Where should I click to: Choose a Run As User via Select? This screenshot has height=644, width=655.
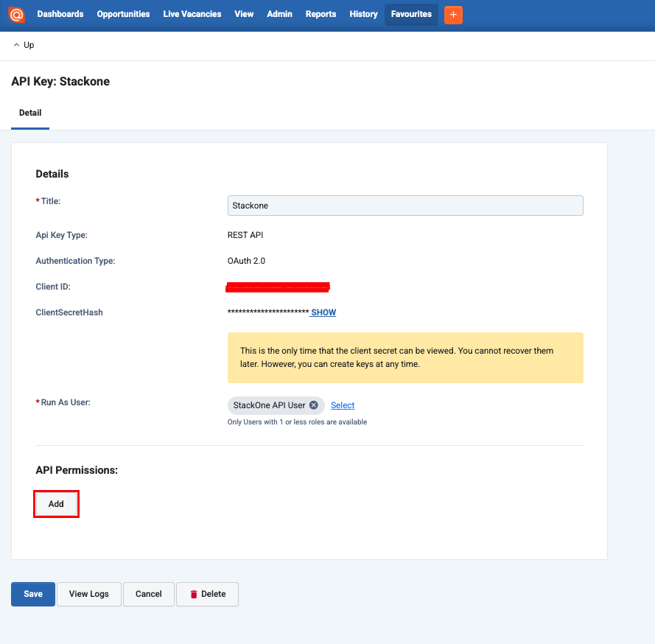pyautogui.click(x=343, y=405)
